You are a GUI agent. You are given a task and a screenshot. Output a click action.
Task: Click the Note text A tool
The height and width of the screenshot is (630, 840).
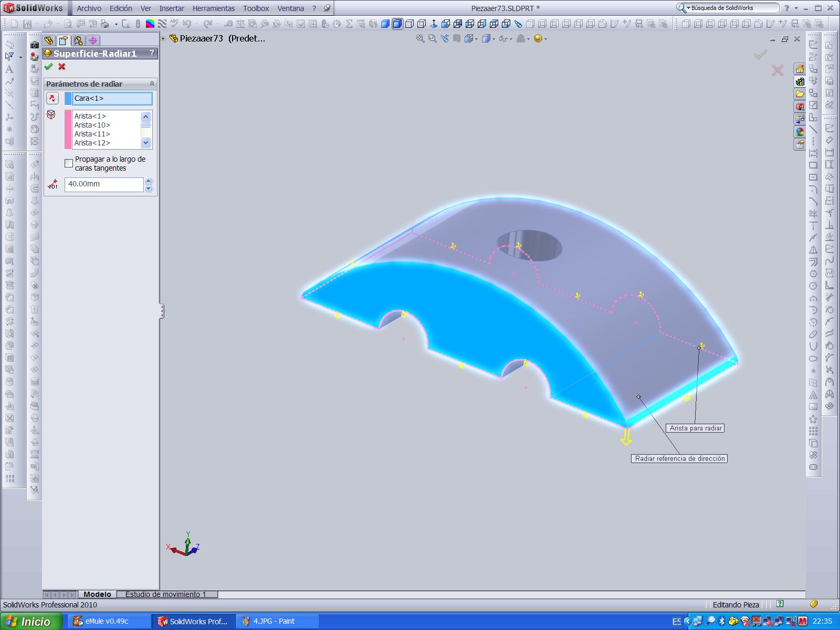[9, 69]
